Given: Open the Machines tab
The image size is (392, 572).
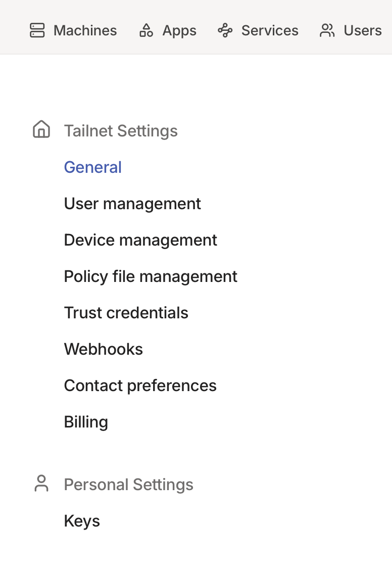Looking at the screenshot, I should pyautogui.click(x=85, y=30).
